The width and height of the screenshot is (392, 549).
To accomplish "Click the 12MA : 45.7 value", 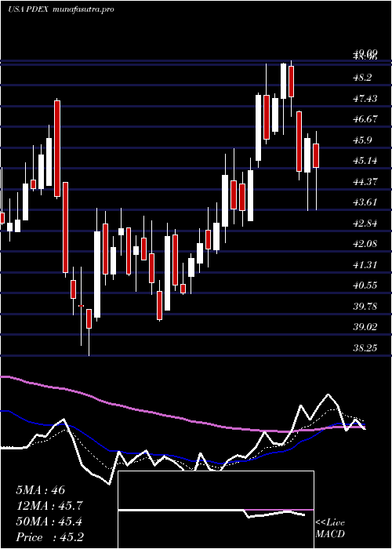I will click(x=51, y=506).
